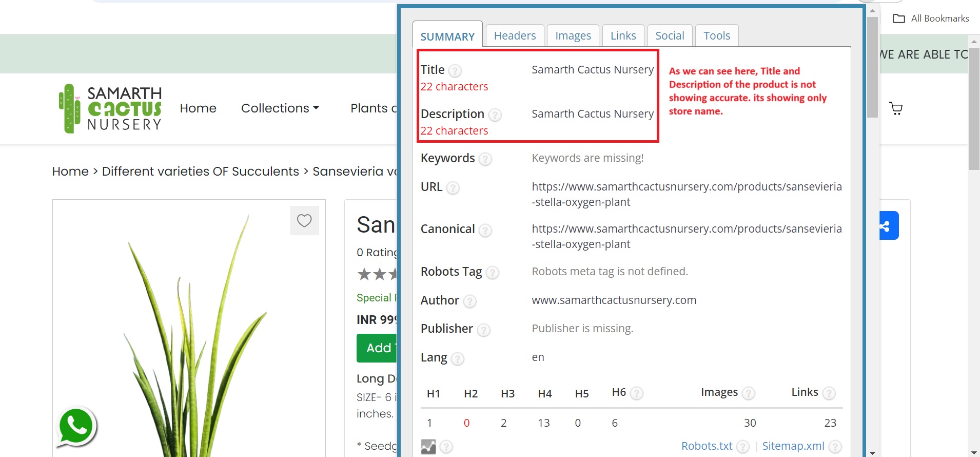Open help icon next to Links count
Viewport: 980px width, 457px height.
tap(829, 393)
